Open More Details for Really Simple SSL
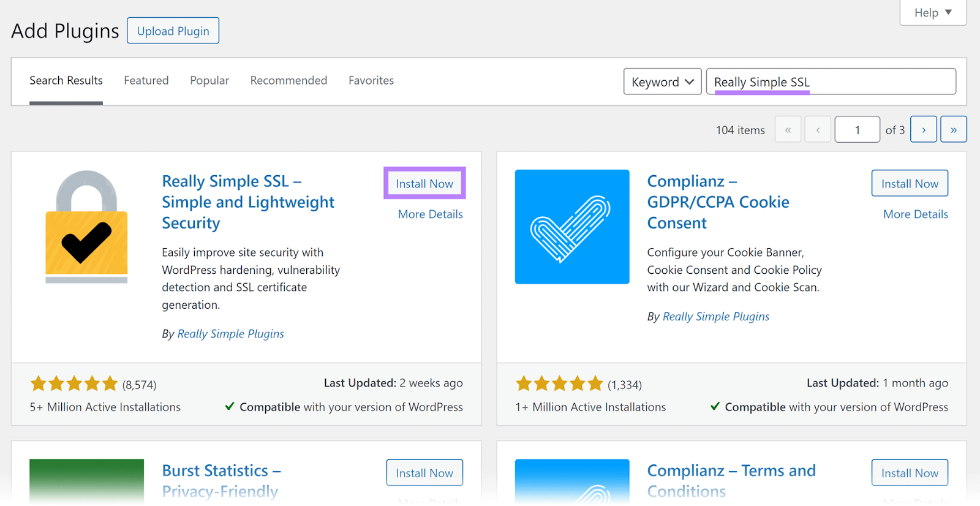980x506 pixels. [430, 214]
